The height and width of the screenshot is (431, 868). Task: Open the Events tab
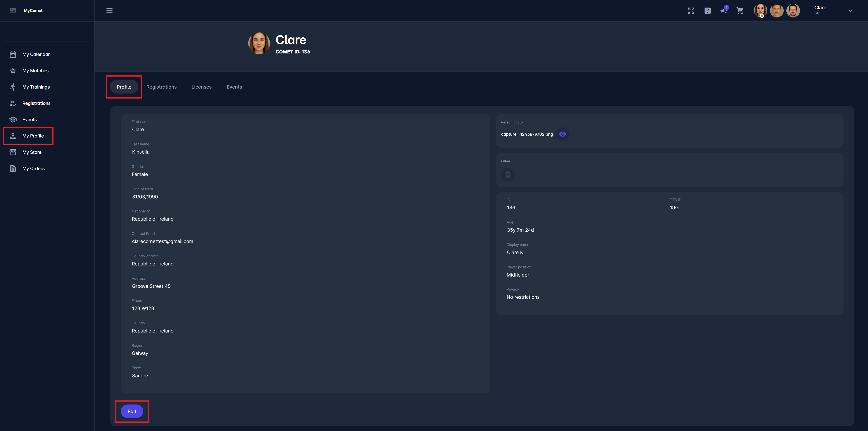[x=234, y=87]
